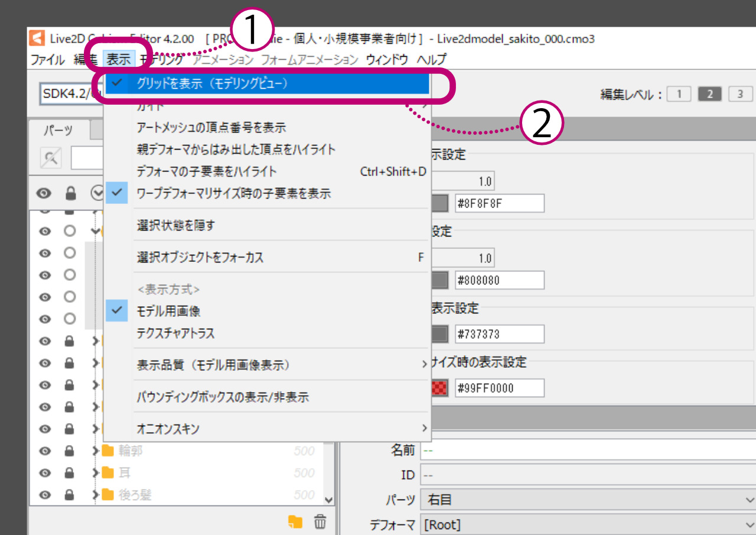Click the gray swatch beside #808080
The width and height of the screenshot is (756, 535).
[439, 280]
